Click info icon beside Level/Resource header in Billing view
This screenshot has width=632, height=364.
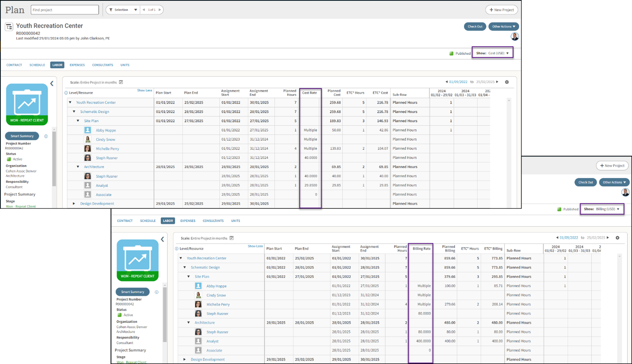point(177,249)
